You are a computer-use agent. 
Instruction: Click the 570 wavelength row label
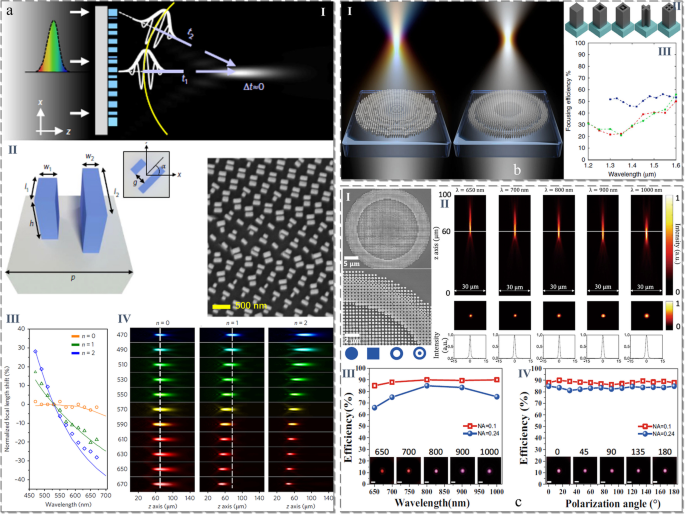pos(122,409)
